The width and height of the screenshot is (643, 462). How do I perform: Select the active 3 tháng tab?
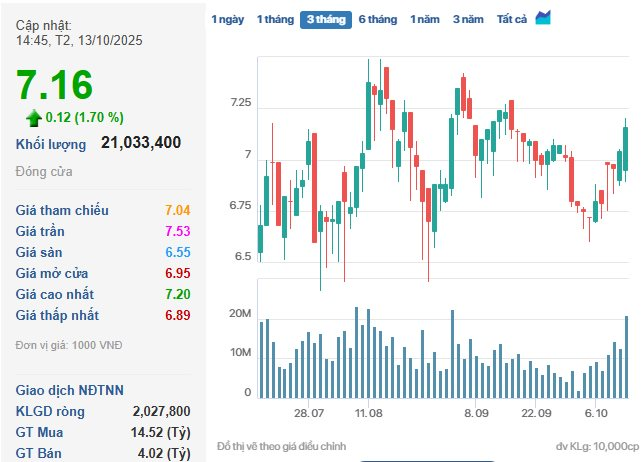click(327, 20)
